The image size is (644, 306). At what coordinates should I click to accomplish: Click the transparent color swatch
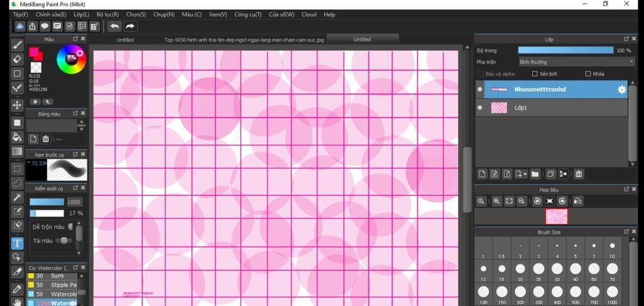click(36, 67)
